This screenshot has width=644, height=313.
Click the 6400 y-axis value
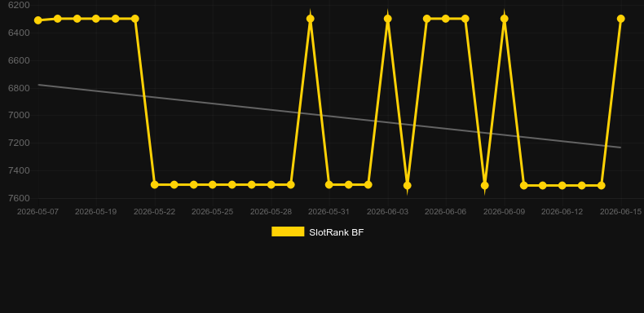pos(19,33)
